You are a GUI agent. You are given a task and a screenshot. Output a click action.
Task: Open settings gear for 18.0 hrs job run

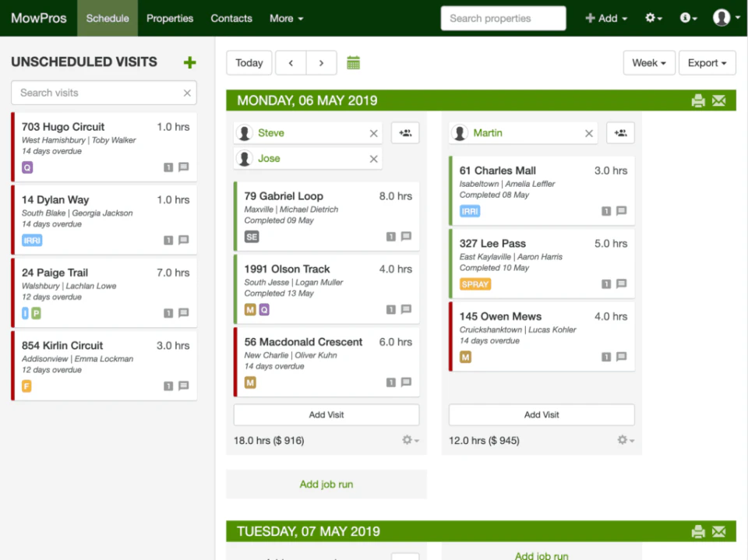point(410,440)
